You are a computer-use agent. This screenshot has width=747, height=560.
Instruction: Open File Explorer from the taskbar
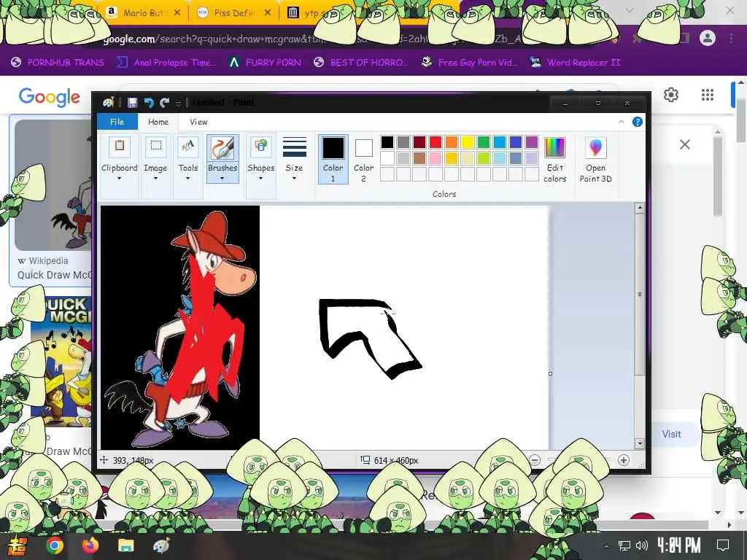tap(125, 545)
